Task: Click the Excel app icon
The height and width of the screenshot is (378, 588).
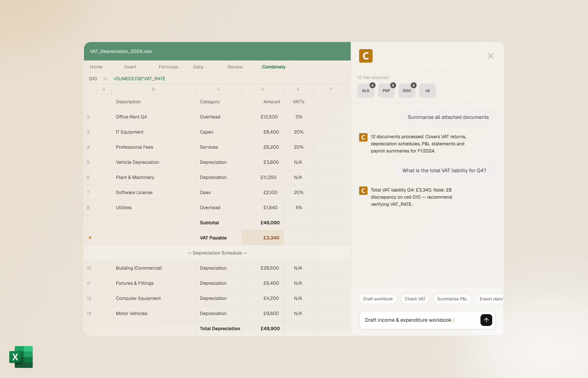Action: (x=21, y=357)
